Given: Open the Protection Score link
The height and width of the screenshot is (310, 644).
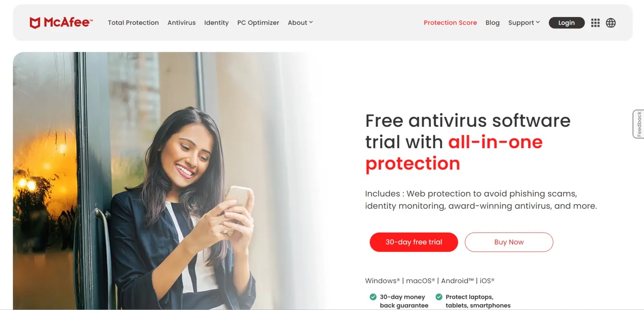Looking at the screenshot, I should 450,23.
